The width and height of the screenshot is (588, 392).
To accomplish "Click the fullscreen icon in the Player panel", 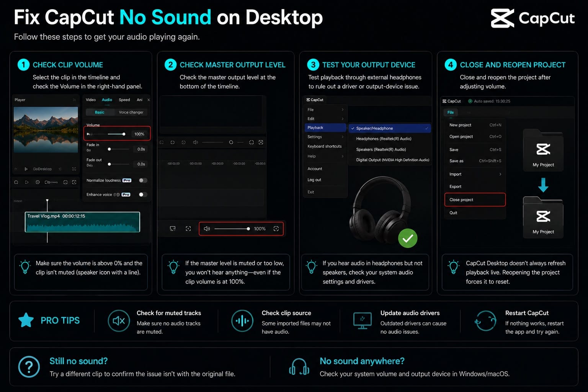I will click(74, 169).
